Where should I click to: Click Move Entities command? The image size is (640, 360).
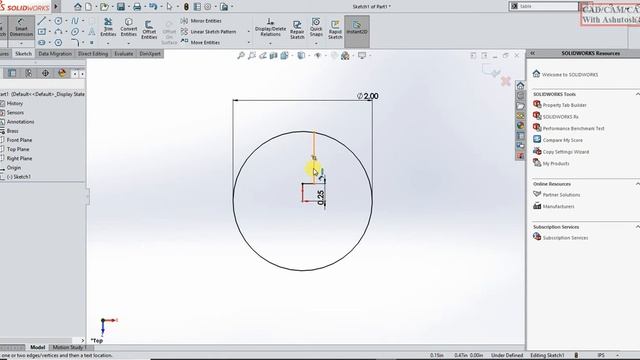(x=200, y=42)
